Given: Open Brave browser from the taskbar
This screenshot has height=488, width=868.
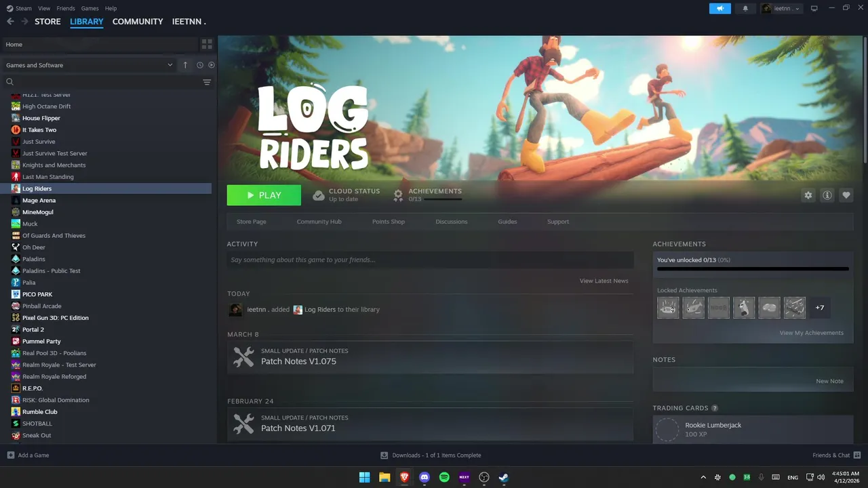Looking at the screenshot, I should (404, 477).
